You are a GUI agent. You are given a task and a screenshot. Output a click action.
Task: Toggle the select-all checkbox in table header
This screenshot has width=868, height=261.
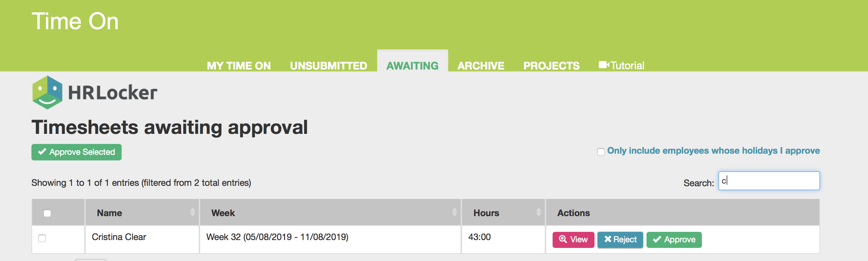(x=47, y=213)
